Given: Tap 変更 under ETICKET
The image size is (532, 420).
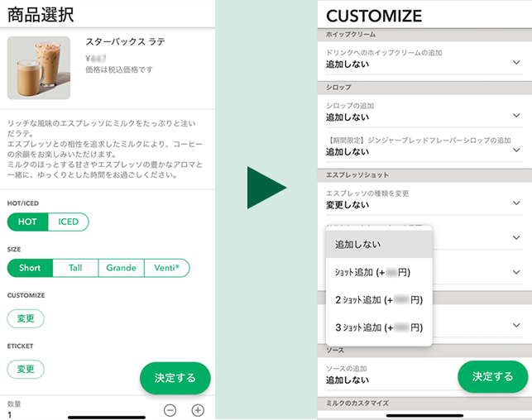Looking at the screenshot, I should [x=26, y=369].
